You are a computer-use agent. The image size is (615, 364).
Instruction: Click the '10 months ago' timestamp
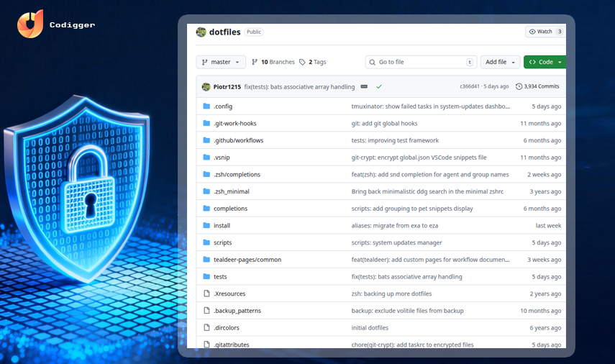click(540, 311)
